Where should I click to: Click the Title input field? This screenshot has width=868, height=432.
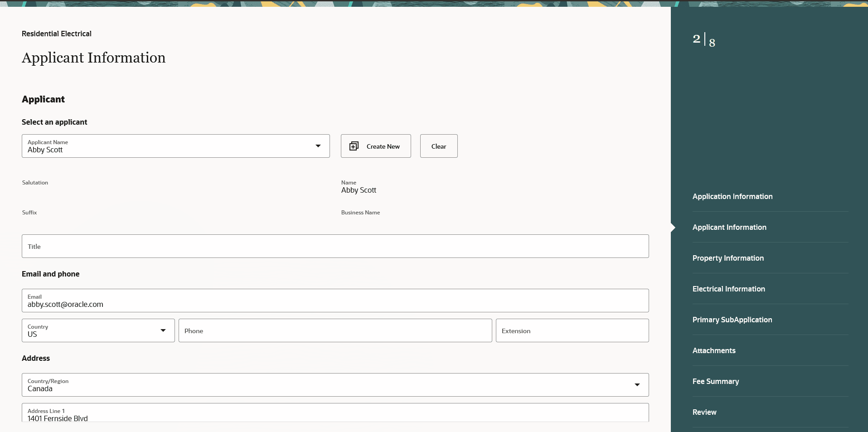coord(335,246)
